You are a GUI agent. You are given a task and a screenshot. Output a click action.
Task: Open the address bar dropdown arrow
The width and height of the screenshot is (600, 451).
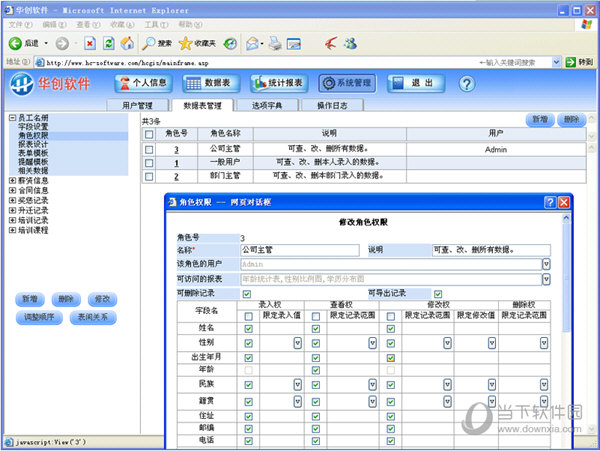(x=556, y=62)
